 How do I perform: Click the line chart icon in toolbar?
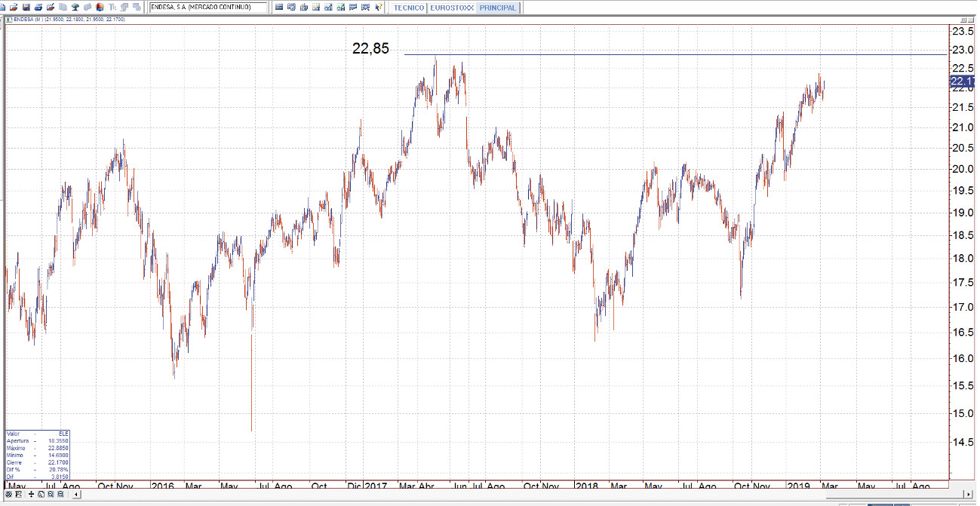coord(328,7)
